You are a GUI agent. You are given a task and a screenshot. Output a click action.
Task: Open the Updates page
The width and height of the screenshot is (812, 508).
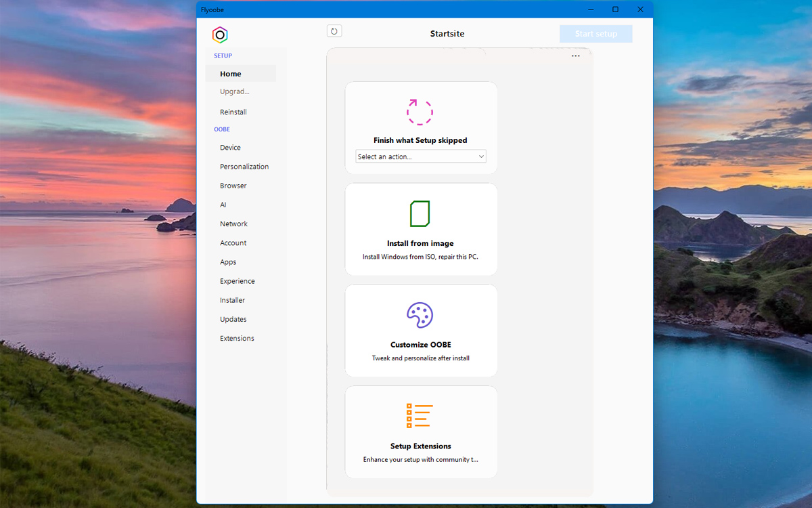pyautogui.click(x=233, y=319)
